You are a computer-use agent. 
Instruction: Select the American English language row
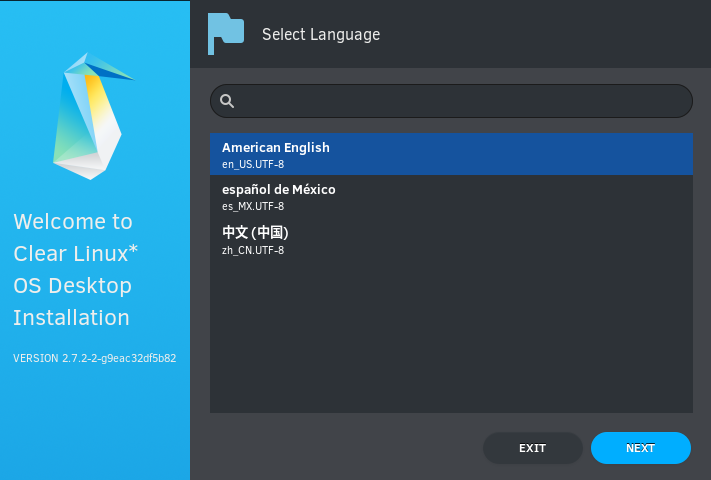pos(451,154)
